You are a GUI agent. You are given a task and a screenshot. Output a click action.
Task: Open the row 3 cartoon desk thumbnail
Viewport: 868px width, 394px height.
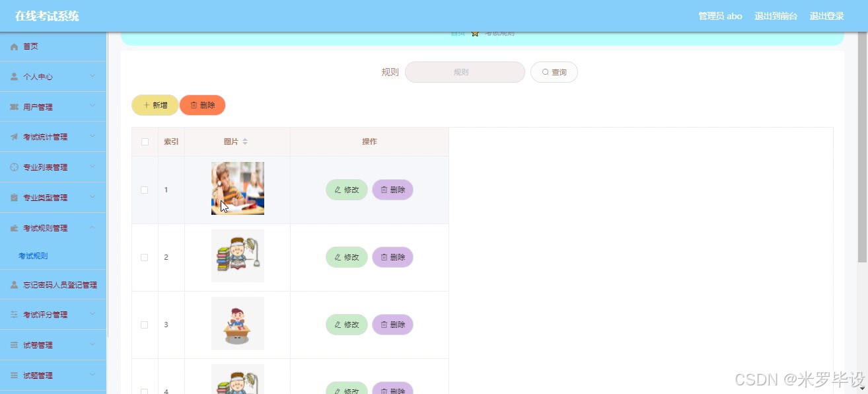(238, 323)
